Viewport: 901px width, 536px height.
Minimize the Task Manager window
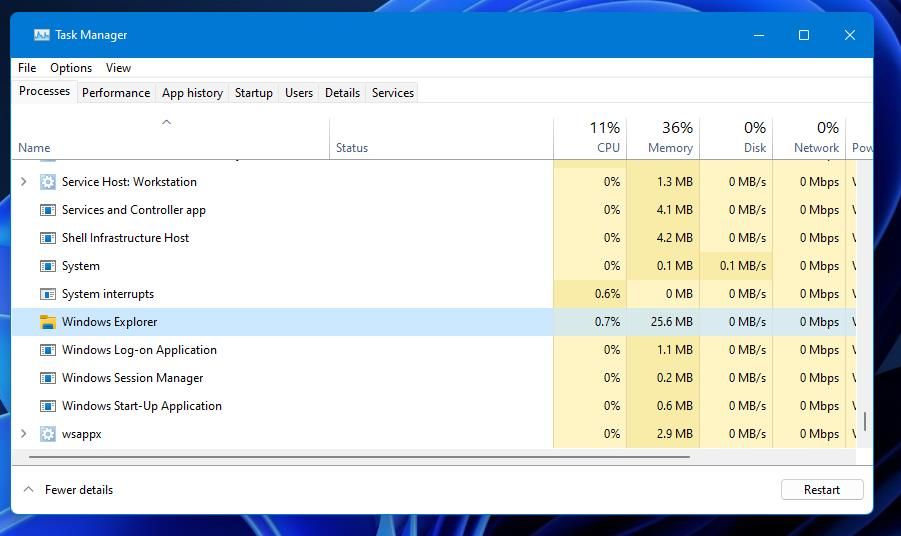(759, 35)
